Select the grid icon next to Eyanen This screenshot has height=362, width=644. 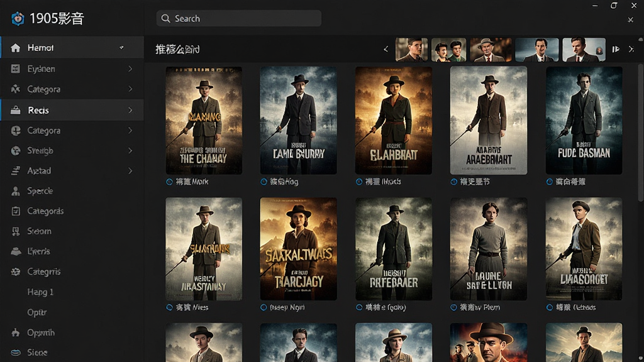[16, 69]
